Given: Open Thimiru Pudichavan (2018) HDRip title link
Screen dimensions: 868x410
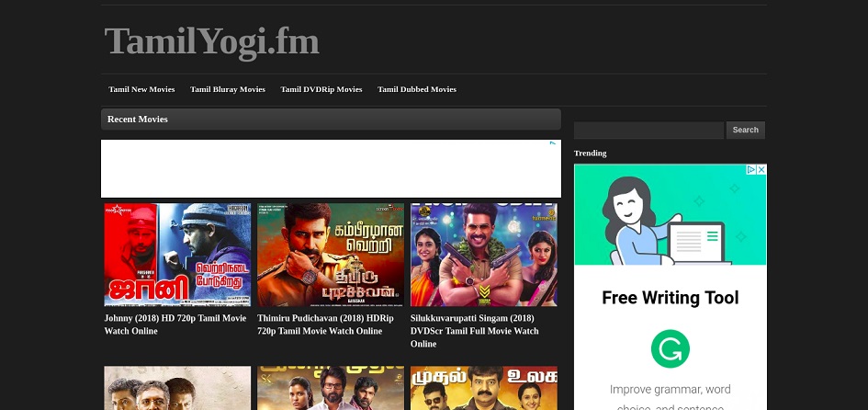Looking at the screenshot, I should (x=325, y=325).
